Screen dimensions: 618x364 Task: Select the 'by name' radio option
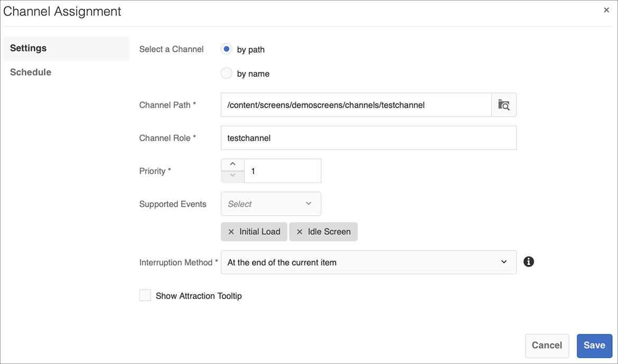click(x=227, y=73)
